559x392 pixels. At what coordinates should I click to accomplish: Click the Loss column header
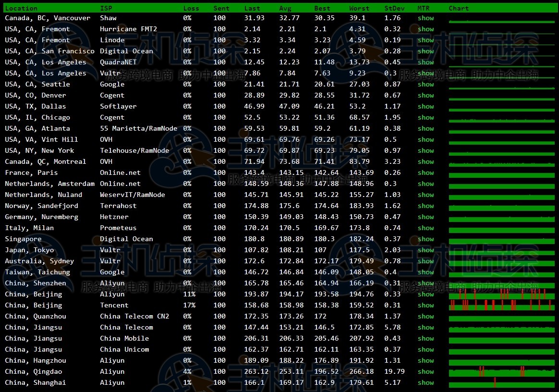tap(191, 8)
